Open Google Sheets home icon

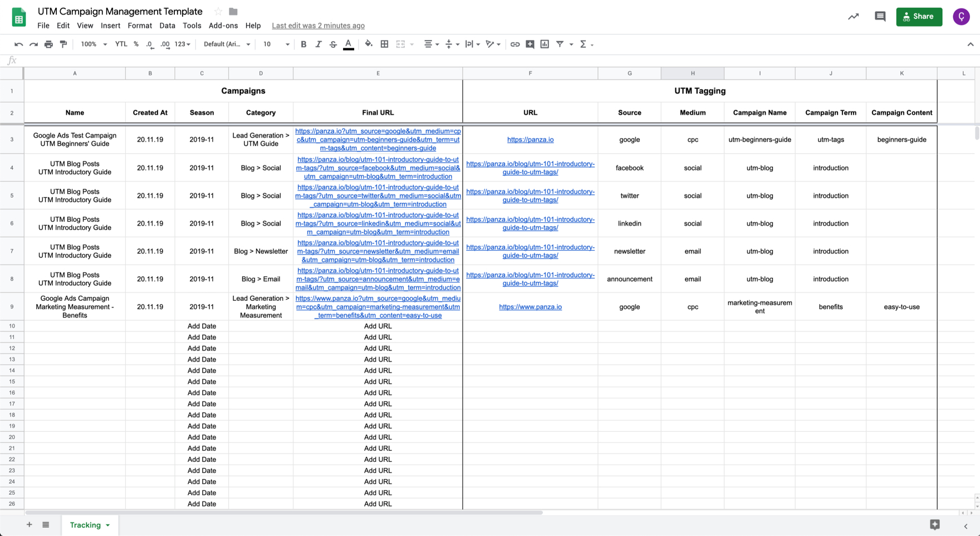click(x=19, y=17)
